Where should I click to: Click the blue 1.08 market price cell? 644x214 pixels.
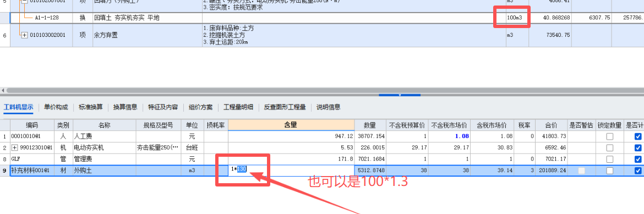pos(449,136)
